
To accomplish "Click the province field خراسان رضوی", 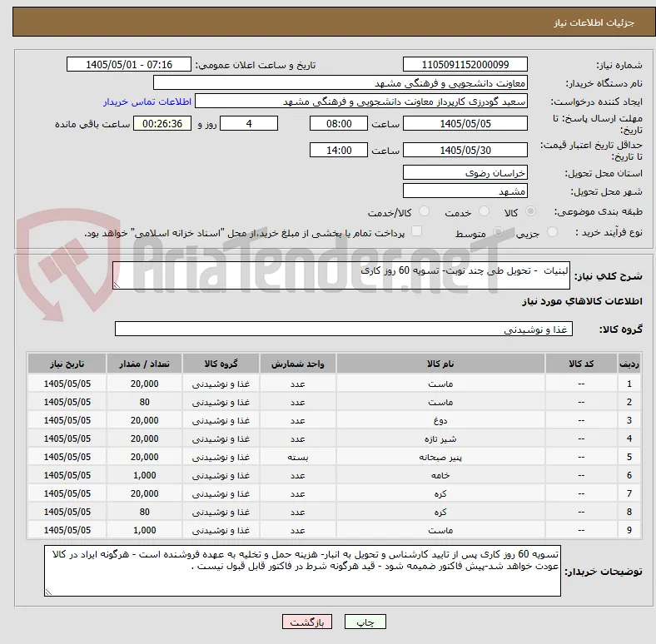I will coord(465,172).
